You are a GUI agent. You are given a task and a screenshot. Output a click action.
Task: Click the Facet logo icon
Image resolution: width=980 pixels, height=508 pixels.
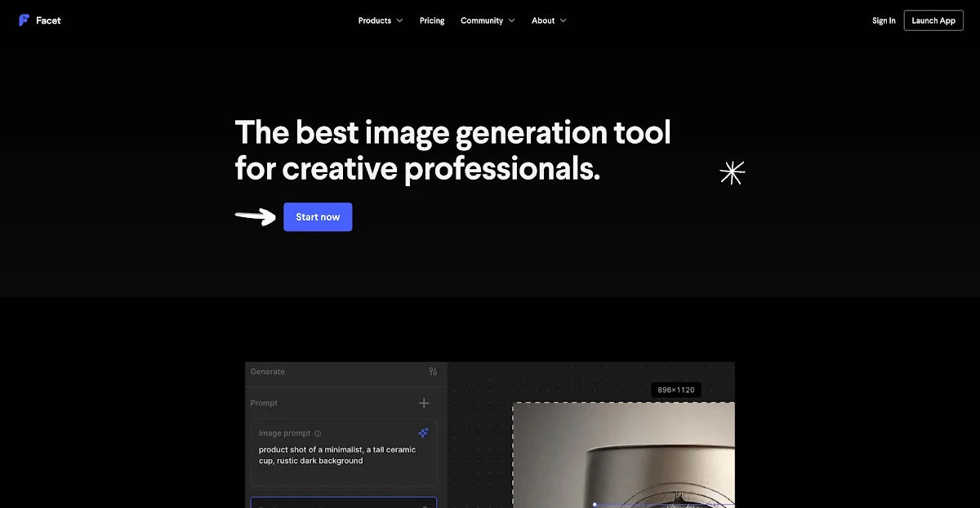pyautogui.click(x=24, y=20)
